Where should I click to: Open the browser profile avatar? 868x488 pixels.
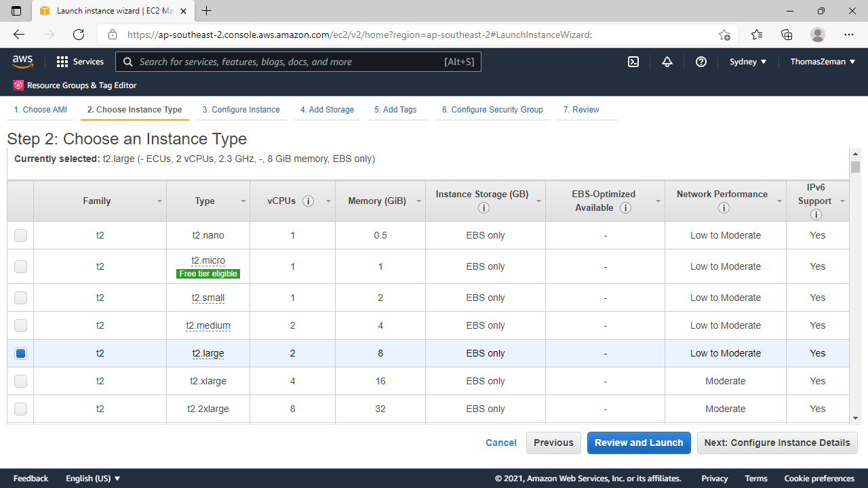click(x=818, y=35)
